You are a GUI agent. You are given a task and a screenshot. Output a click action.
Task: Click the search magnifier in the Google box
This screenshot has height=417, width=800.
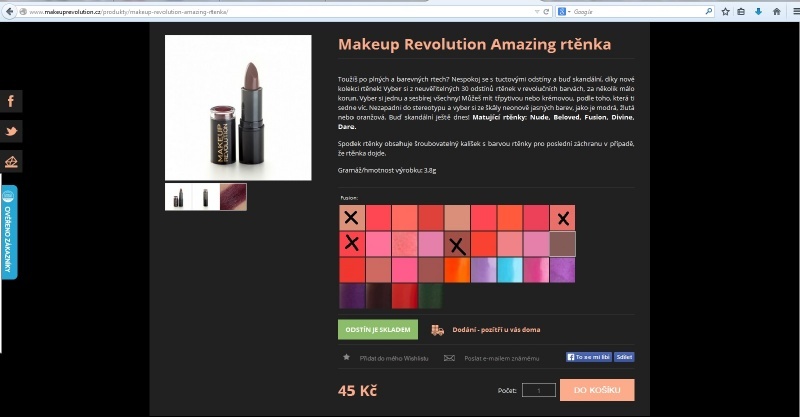pyautogui.click(x=709, y=11)
